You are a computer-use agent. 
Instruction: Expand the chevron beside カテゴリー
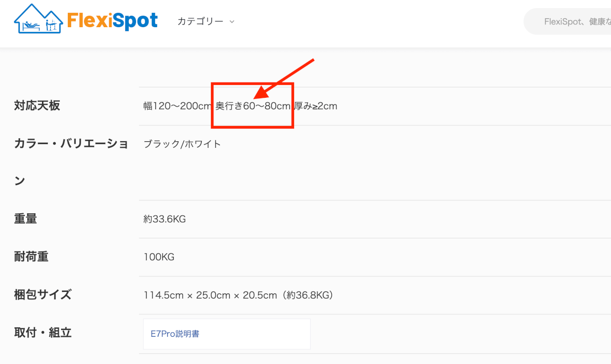point(232,22)
